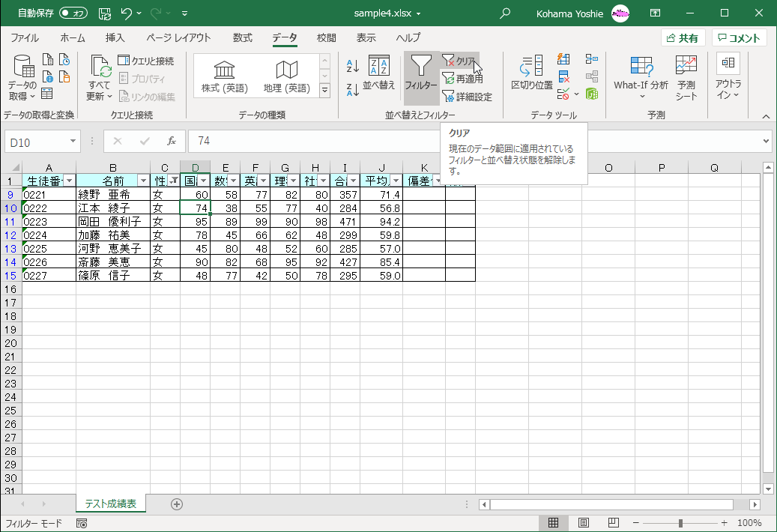The height and width of the screenshot is (532, 777).
Task: Open the 挿入 (Insert) tab
Action: coord(115,37)
